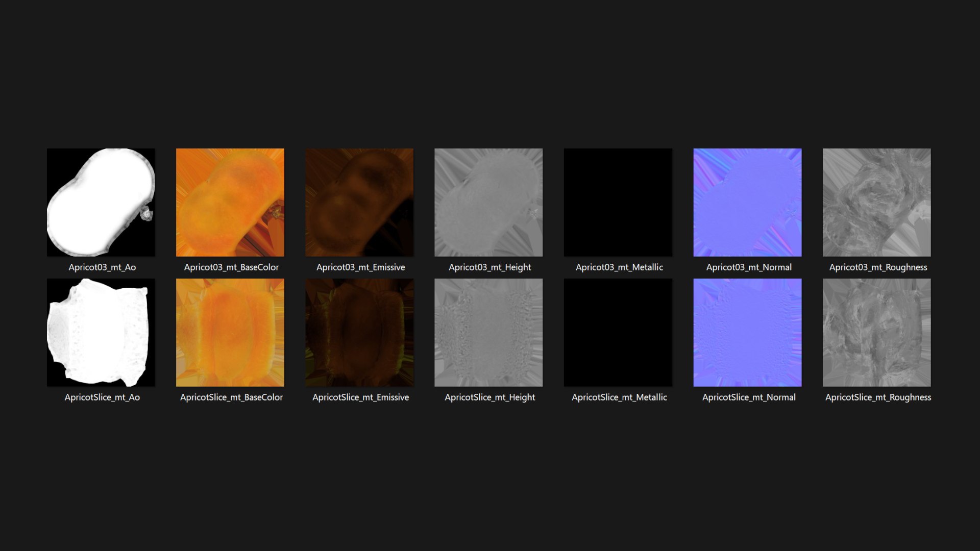Open the ApricotSlice_mt_Roughness thumbnail
Screen dimensions: 980x551
pos(877,333)
